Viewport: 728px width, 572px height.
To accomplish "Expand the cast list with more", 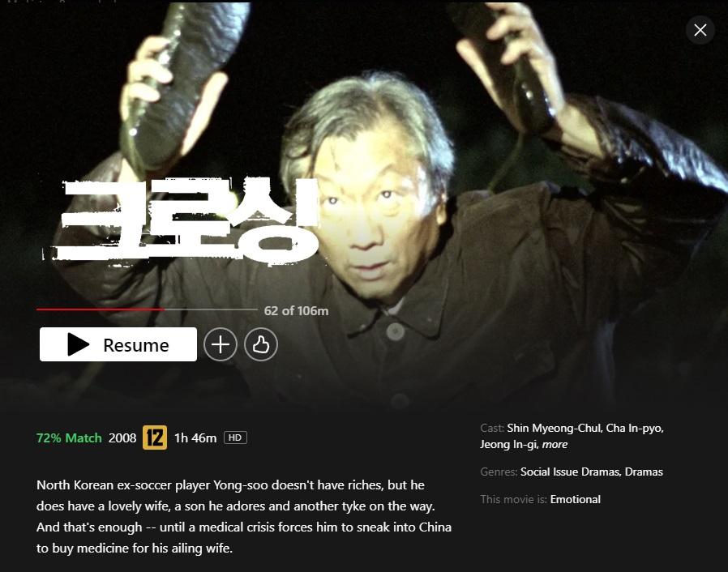I will click(555, 445).
